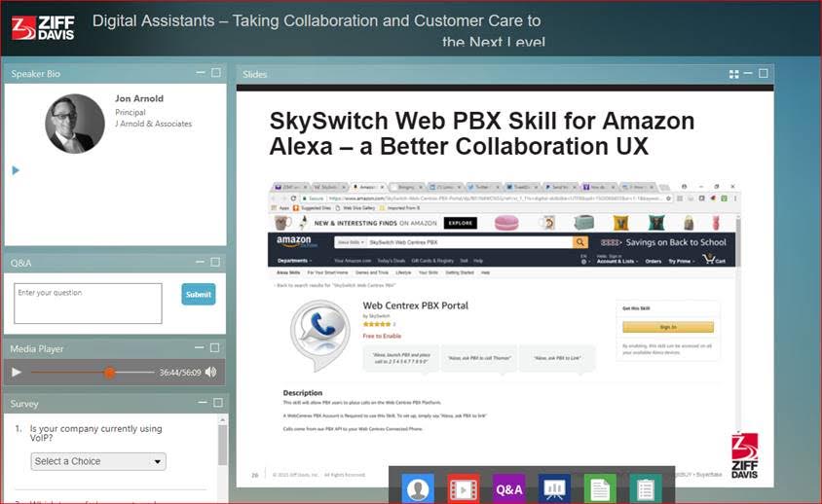Click the webcast title Digital Assistants in header
Viewport: 822px width, 504px height.
pos(317,30)
